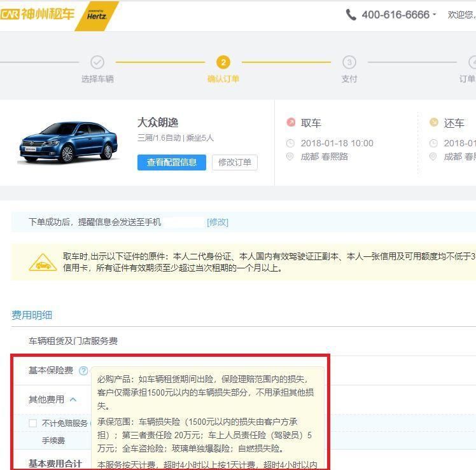Viewport: 476px width, 470px height.
Task: Click the 大众朗逸 car title
Action: pos(158,123)
